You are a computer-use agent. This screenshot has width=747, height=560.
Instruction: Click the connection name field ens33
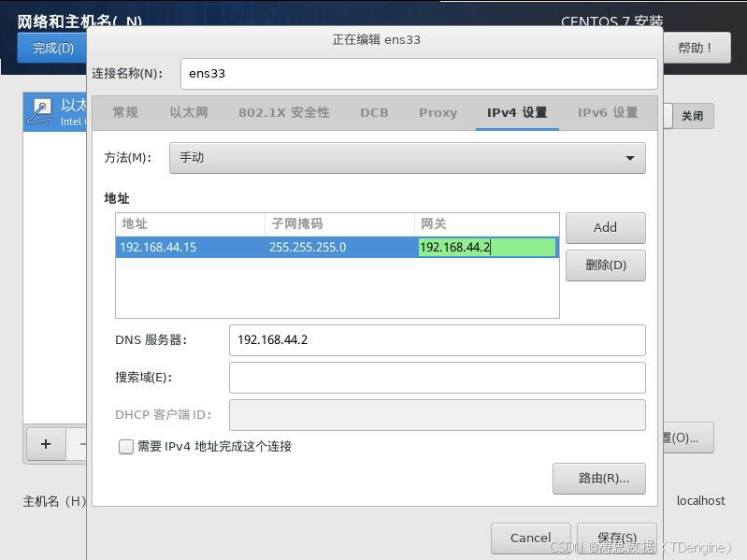pyautogui.click(x=419, y=74)
